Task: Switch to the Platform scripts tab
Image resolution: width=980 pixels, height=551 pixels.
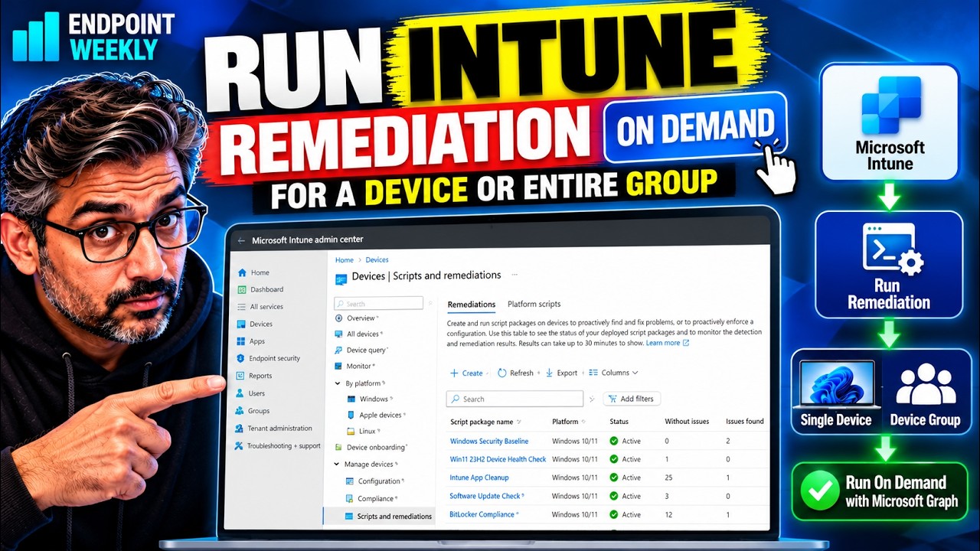Action: click(534, 305)
